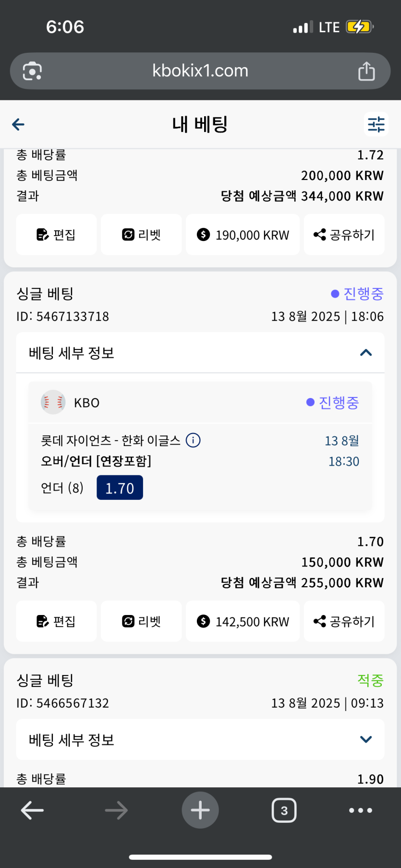Tap 공유하기 for bet 5467133718
The image size is (401, 868).
tap(344, 621)
